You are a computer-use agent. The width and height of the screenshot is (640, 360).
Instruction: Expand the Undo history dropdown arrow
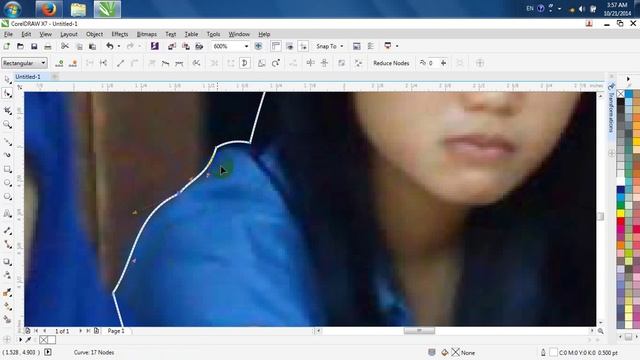[119, 47]
